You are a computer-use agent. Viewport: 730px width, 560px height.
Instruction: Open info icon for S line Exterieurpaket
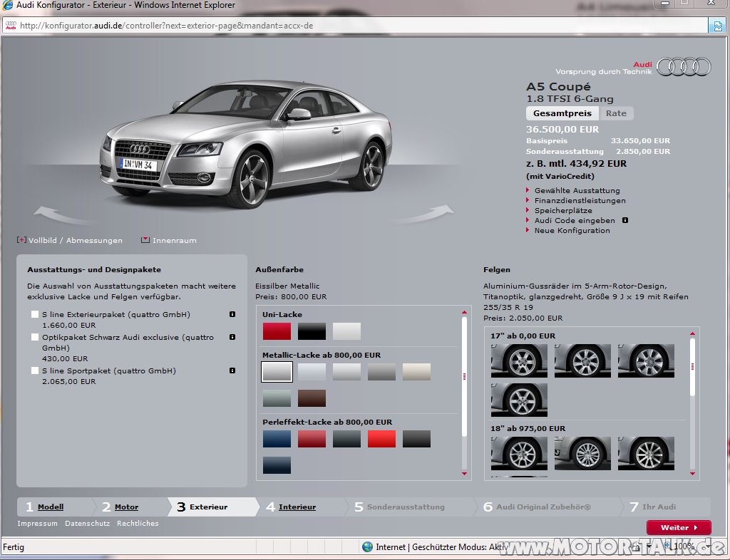tap(232, 314)
